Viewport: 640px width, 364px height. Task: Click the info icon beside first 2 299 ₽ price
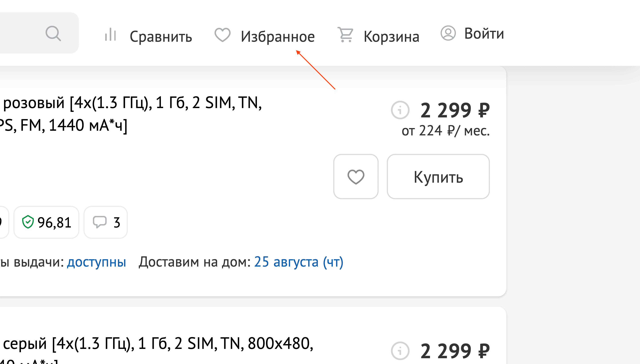(400, 110)
